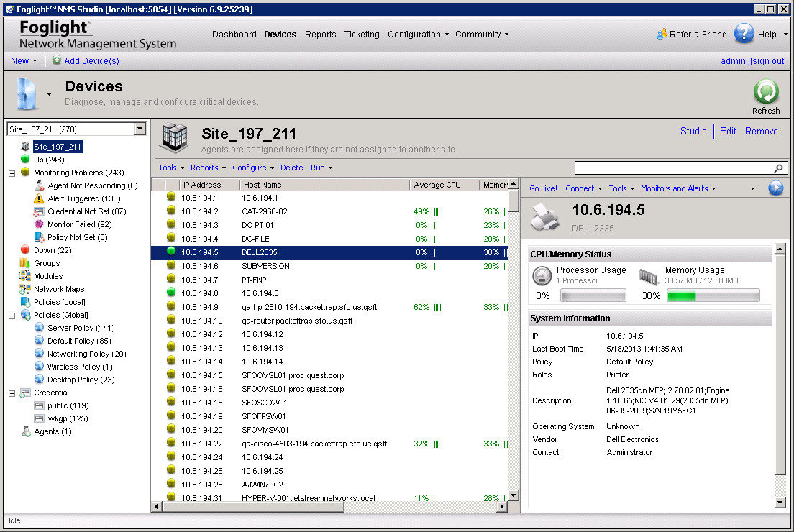Open Reports in top navigation
This screenshot has width=794, height=532.
click(x=320, y=34)
